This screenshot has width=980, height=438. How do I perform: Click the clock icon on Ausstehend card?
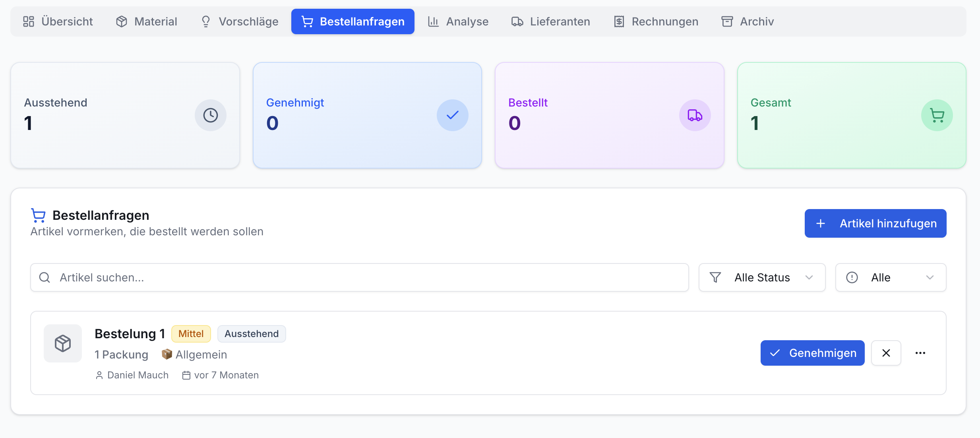[211, 115]
